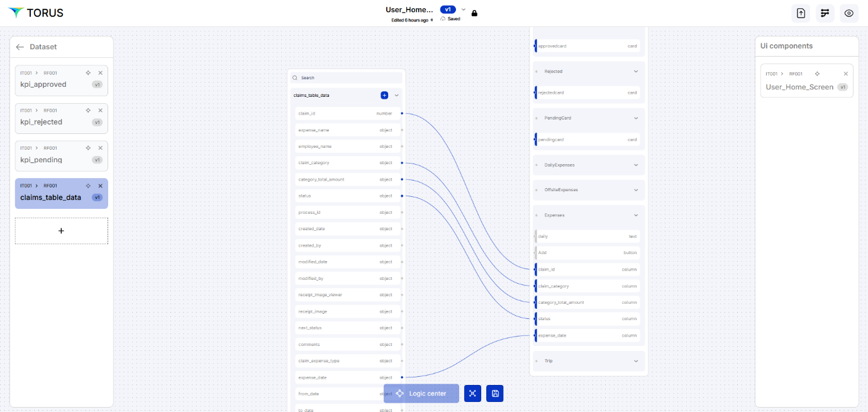The height and width of the screenshot is (412, 868).
Task: Click the fit-view icon beside Logic center
Action: pos(472,394)
